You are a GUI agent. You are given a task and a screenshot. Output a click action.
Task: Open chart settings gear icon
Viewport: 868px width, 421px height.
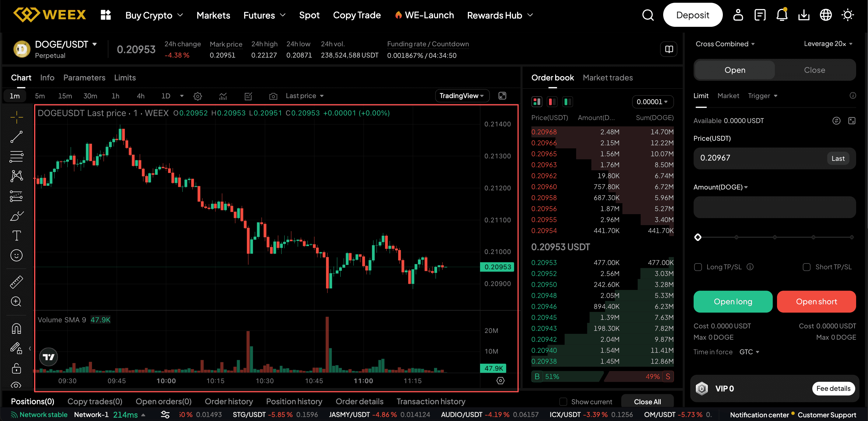(x=198, y=96)
